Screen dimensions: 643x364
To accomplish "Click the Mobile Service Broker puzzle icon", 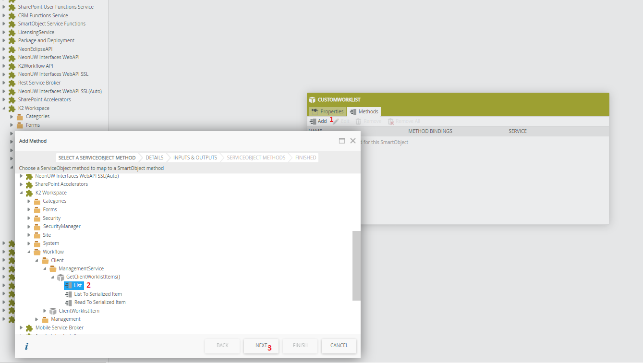I will 29,328.
